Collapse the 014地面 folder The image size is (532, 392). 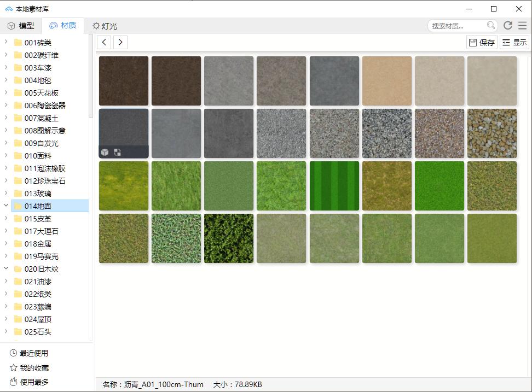[x=5, y=206]
